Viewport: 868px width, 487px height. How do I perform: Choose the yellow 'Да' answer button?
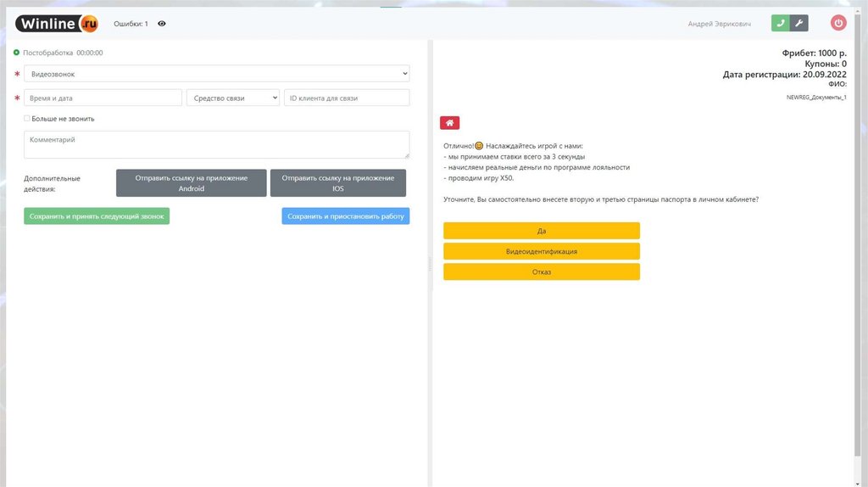pos(541,231)
